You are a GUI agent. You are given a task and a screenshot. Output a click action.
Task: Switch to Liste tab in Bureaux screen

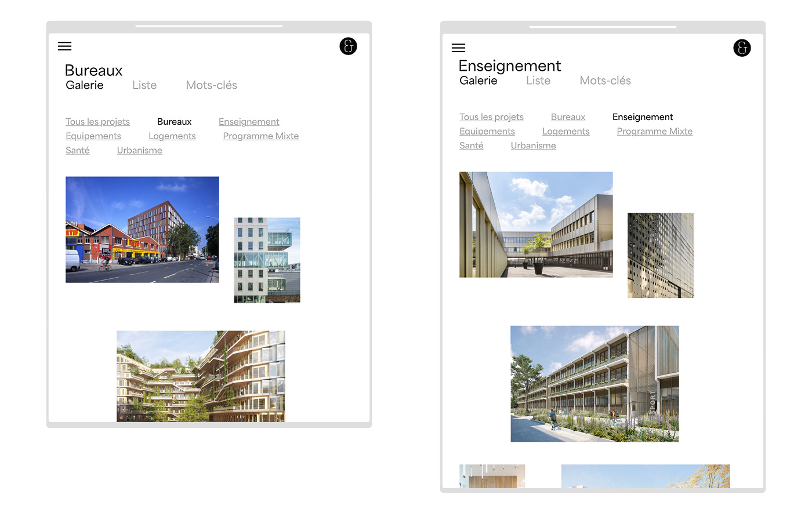tap(144, 85)
